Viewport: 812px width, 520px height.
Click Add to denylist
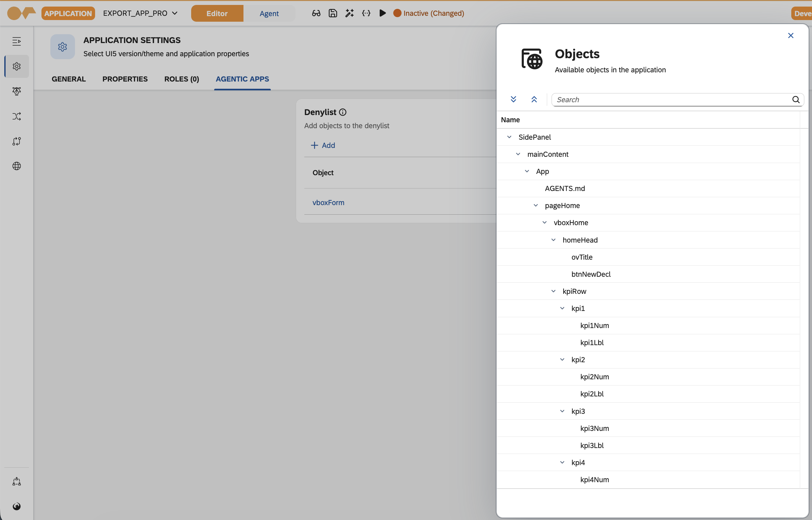point(323,145)
